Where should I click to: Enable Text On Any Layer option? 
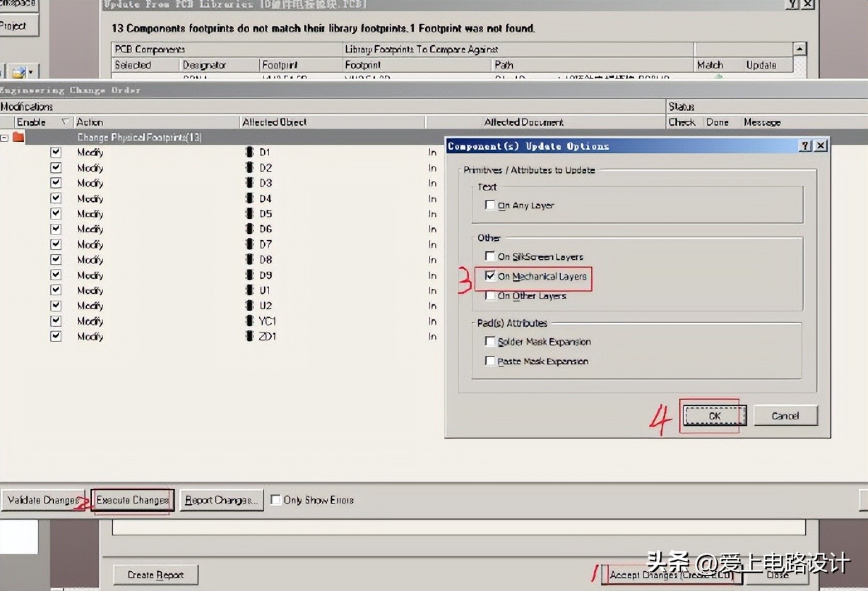click(490, 205)
